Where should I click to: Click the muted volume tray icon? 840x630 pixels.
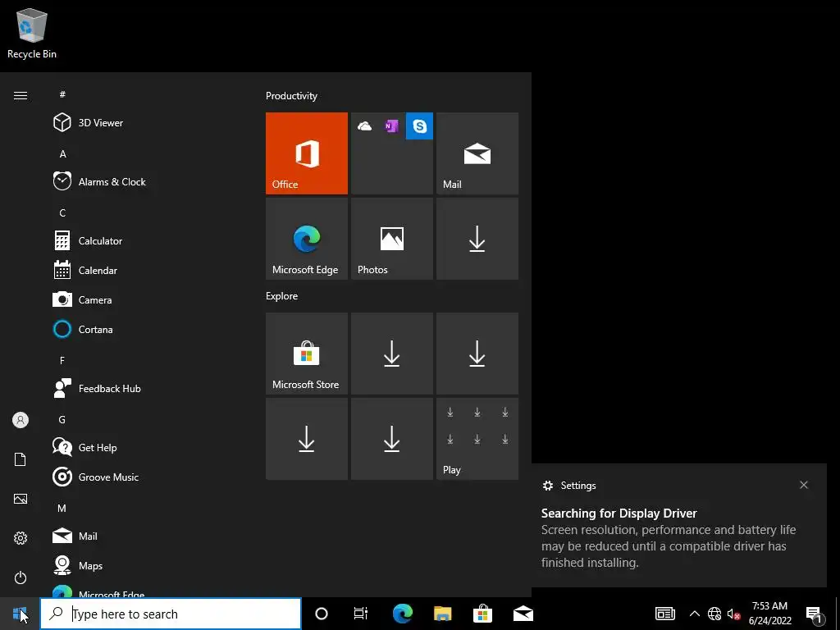(733, 614)
